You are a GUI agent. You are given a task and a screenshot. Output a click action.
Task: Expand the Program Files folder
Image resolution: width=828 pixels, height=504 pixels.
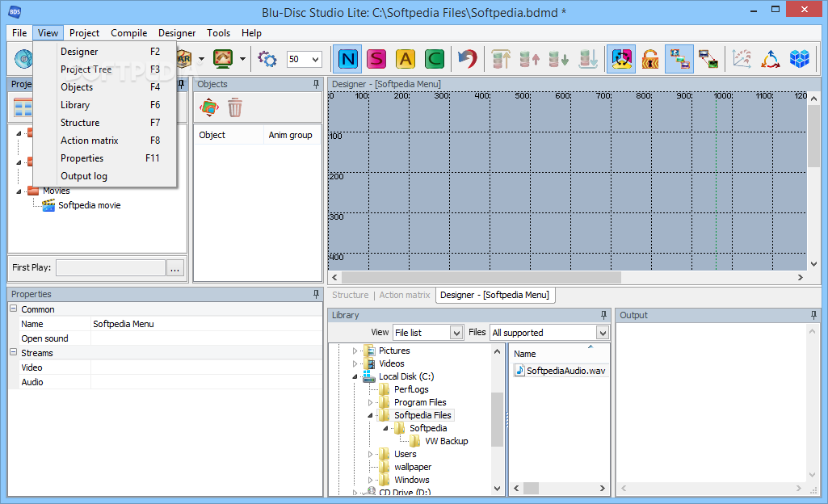[x=370, y=403]
